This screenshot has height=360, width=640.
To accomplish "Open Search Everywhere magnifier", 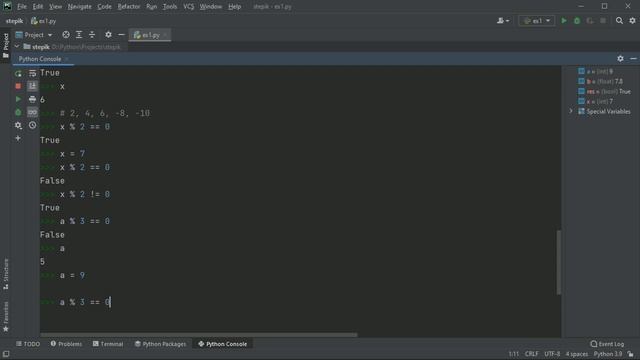I will coord(619,20).
